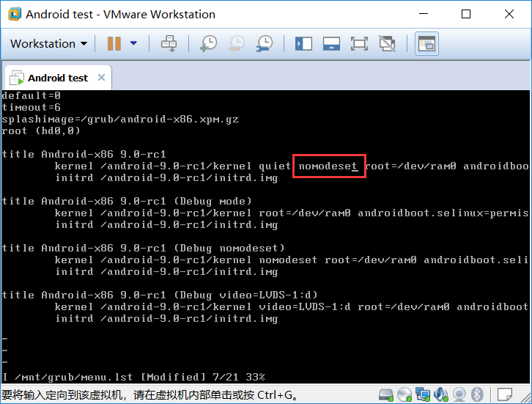Pause the virtual machine
This screenshot has height=404, width=532.
pyautogui.click(x=114, y=44)
